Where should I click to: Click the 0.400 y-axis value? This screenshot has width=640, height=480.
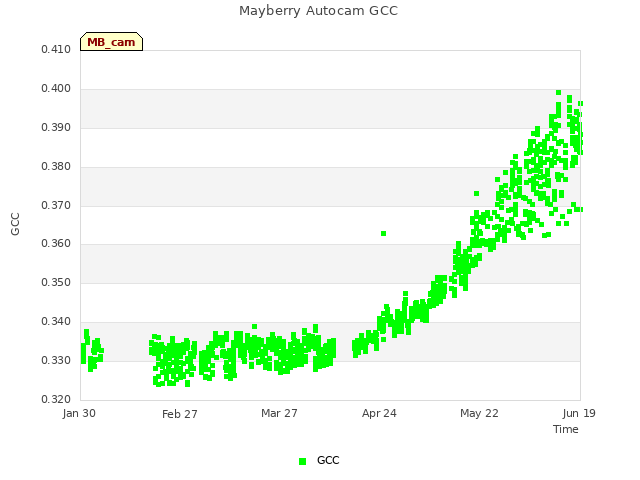click(56, 89)
